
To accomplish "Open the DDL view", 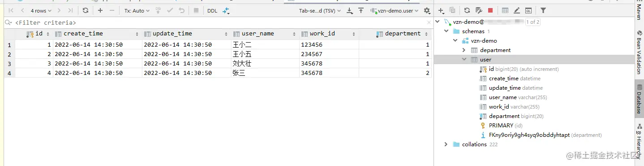I will (x=212, y=11).
